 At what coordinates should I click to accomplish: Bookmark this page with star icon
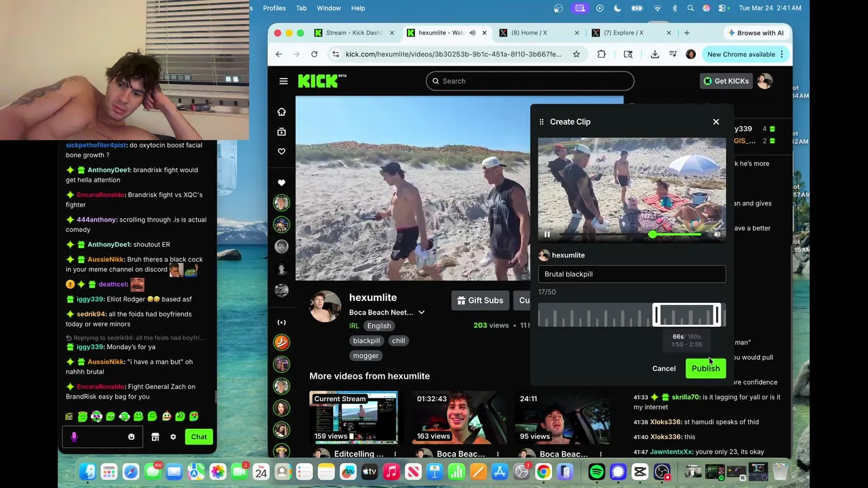576,54
